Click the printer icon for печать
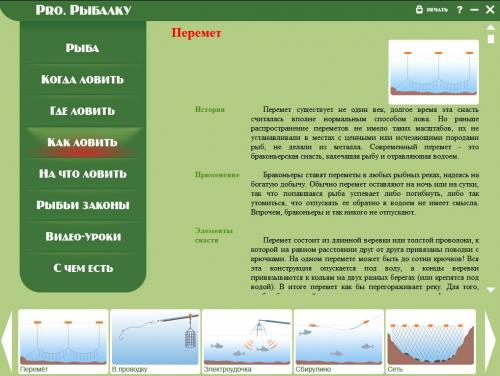This screenshot has height=376, width=500. 419,9
